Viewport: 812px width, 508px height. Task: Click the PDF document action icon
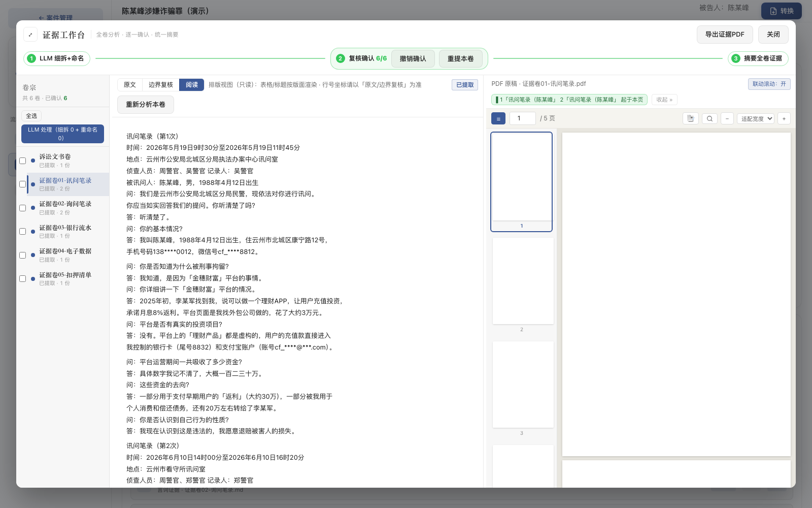point(691,118)
